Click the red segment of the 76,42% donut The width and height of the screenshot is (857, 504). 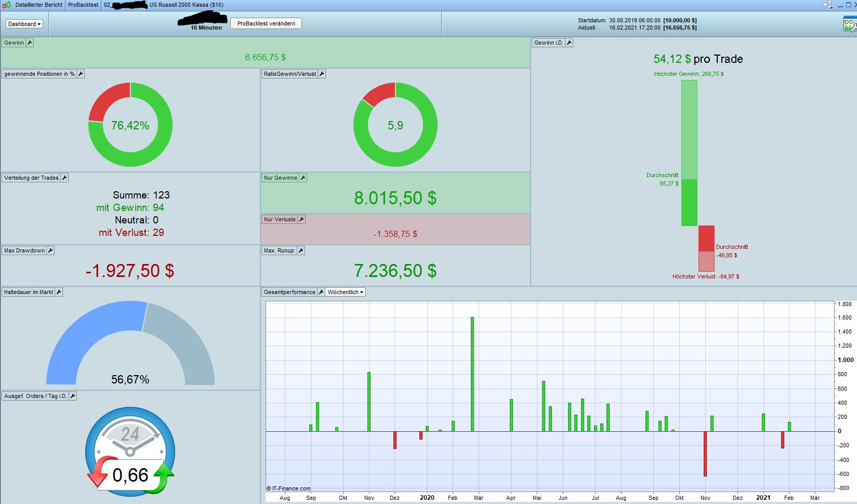pos(107,100)
